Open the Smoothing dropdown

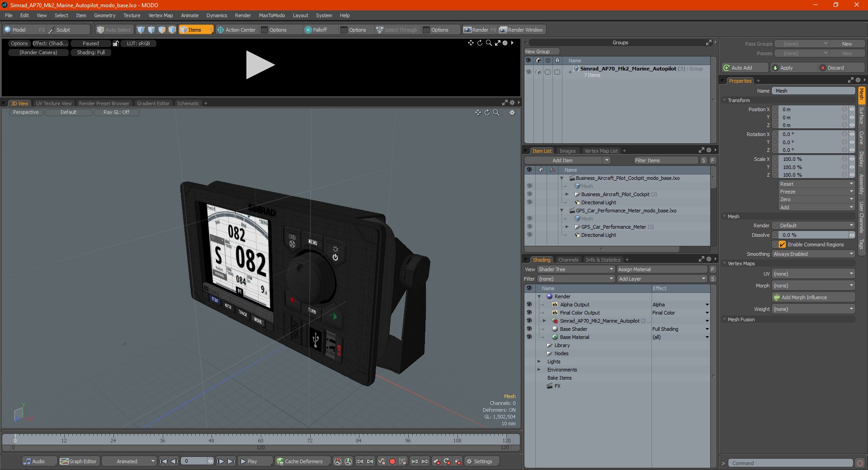point(813,254)
